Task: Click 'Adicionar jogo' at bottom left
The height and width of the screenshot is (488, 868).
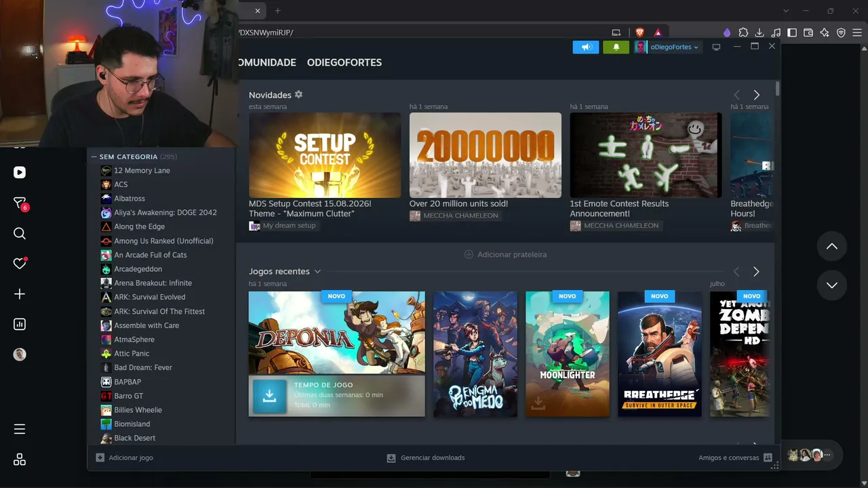Action: tap(124, 457)
